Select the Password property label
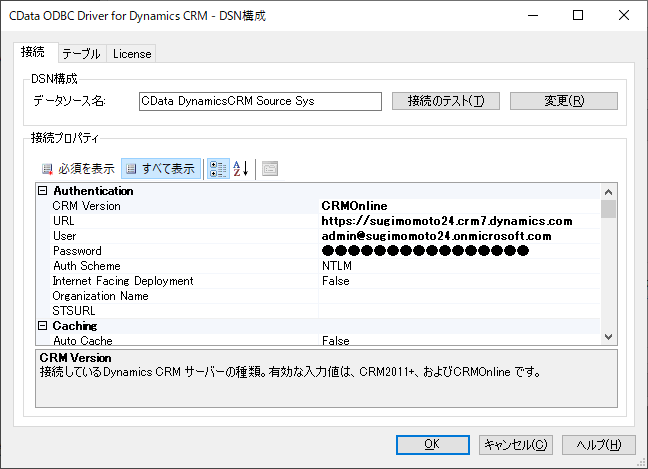648x469 pixels. [x=77, y=251]
